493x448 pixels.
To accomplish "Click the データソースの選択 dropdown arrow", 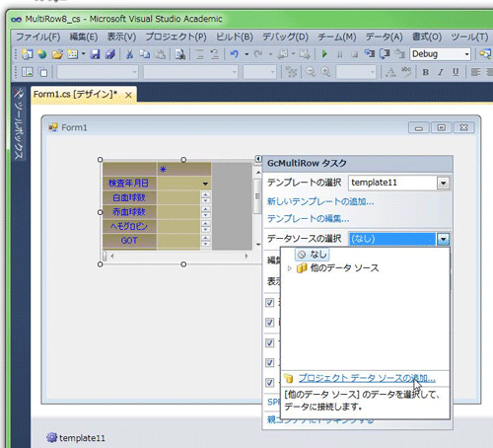I will coord(443,239).
